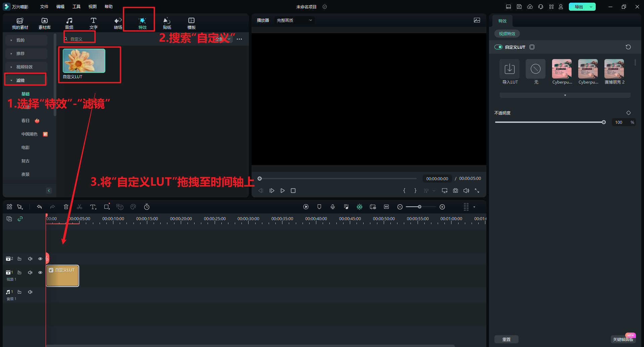Click the Export (导出) button
This screenshot has width=644, height=347.
click(579, 7)
